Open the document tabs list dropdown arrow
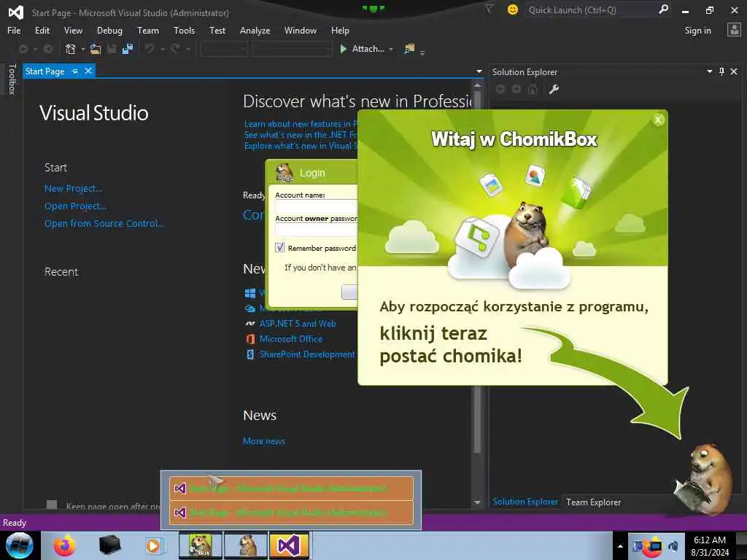This screenshot has width=747, height=560. pos(479,71)
